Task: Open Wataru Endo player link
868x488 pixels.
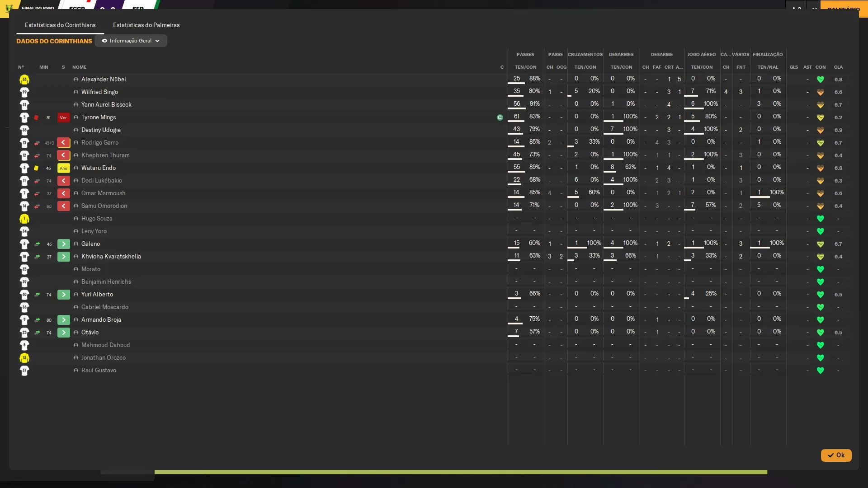Action: [99, 168]
